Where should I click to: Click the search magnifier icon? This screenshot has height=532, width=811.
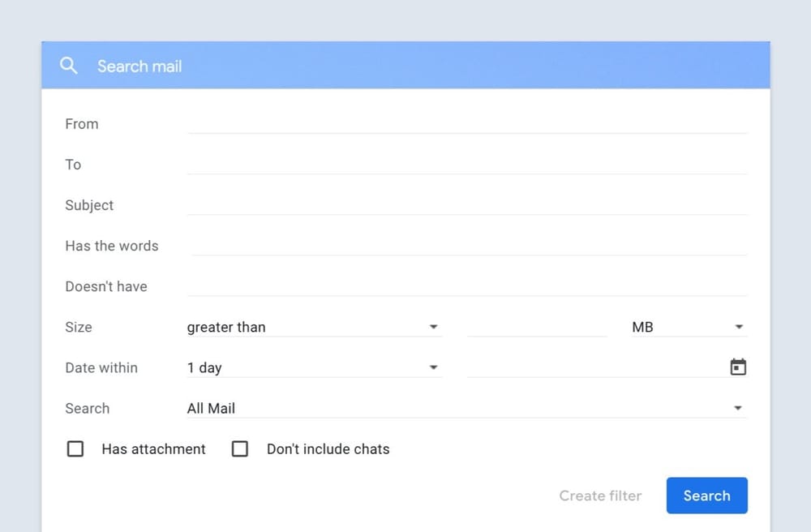tap(69, 66)
